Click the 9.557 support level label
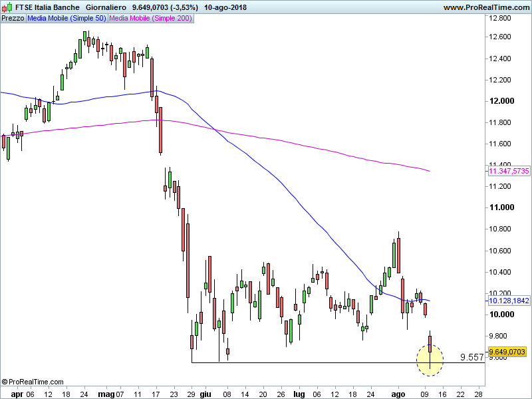The image size is (532, 399). point(471,357)
